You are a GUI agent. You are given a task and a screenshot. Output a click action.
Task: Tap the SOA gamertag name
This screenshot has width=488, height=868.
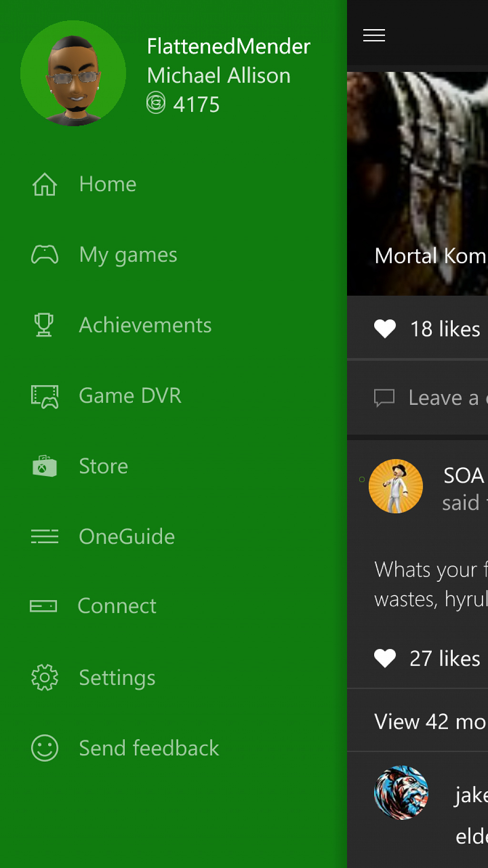click(x=464, y=475)
